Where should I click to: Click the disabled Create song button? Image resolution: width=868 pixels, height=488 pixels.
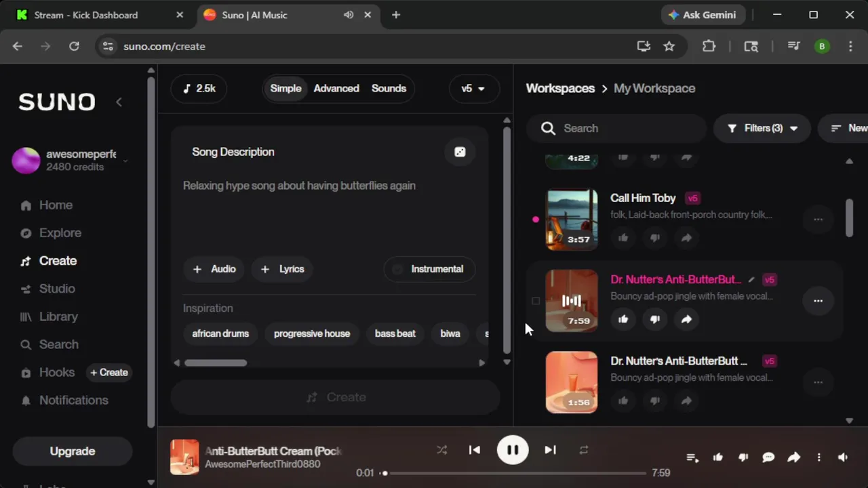click(335, 397)
